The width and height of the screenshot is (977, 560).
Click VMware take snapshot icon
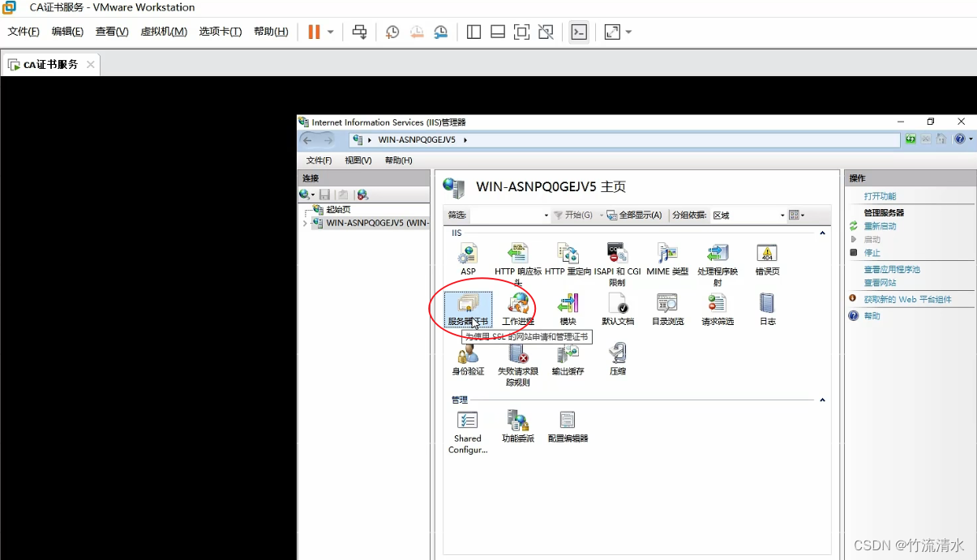[x=392, y=32]
